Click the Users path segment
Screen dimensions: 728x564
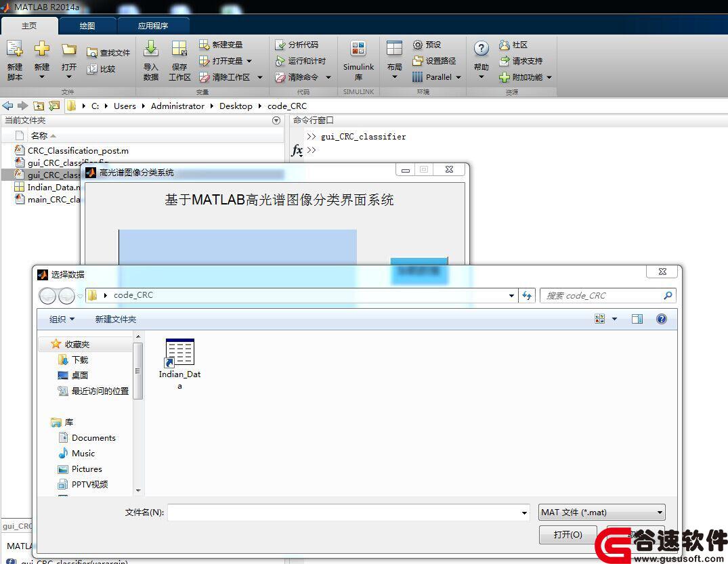point(125,106)
